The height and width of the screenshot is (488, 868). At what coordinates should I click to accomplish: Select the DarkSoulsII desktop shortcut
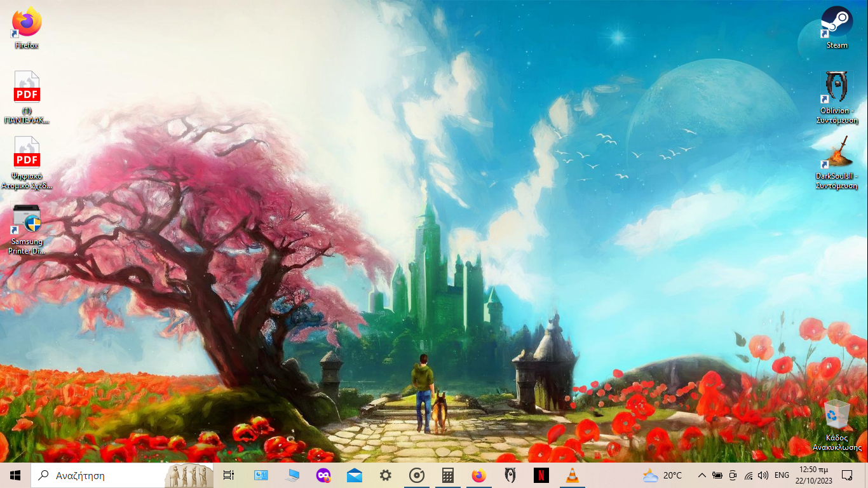(837, 163)
